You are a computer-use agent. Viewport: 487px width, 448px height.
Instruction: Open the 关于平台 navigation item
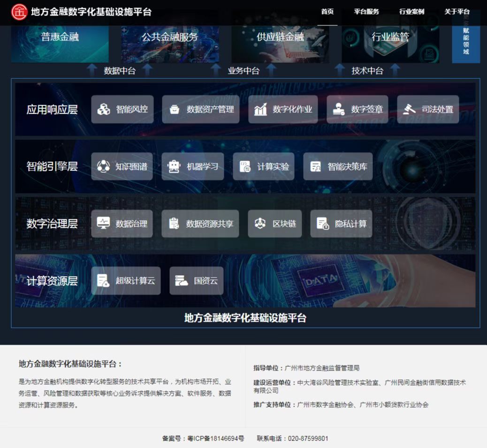[457, 12]
